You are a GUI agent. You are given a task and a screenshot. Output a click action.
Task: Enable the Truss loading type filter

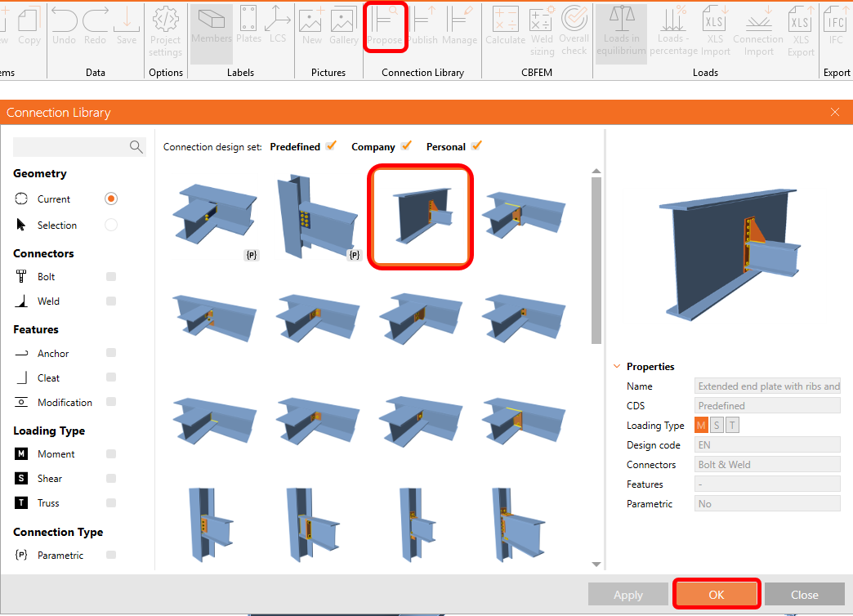111,502
